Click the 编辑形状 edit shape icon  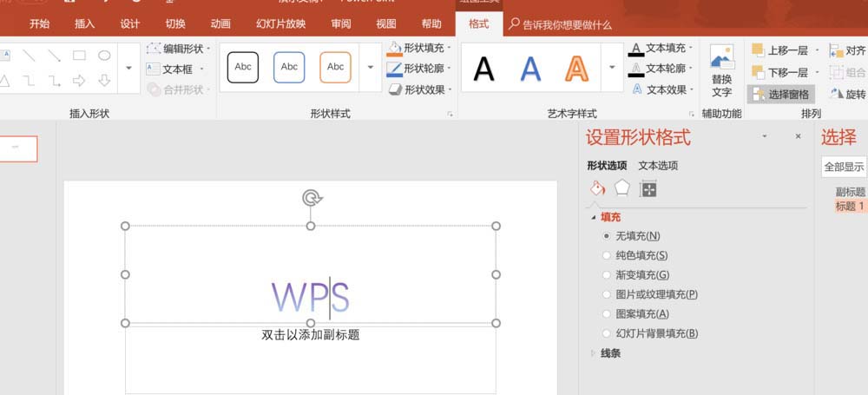(154, 49)
